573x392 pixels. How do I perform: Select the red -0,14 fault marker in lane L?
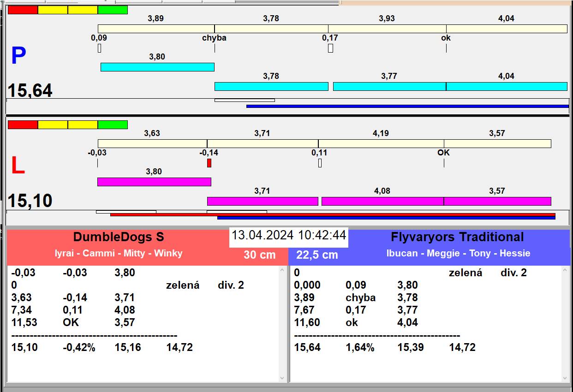[x=209, y=163]
